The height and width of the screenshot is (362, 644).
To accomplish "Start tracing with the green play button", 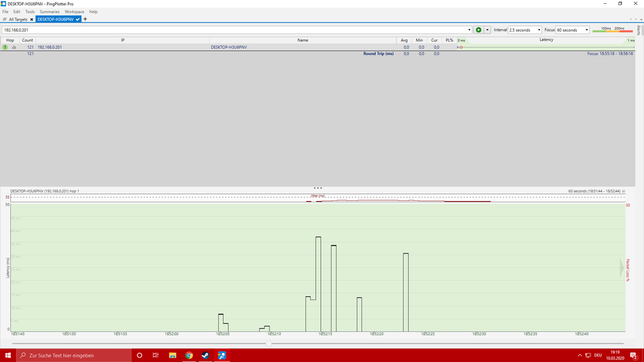I will 478,30.
